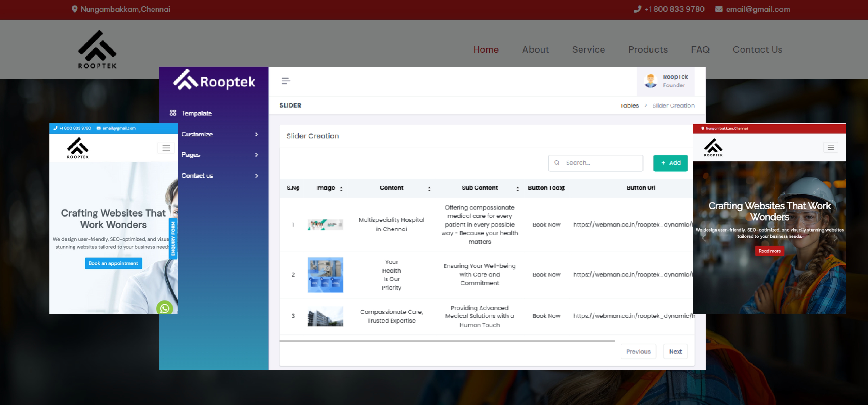Image resolution: width=868 pixels, height=405 pixels.
Task: Expand the Pages sidebar submenu
Action: pos(256,155)
